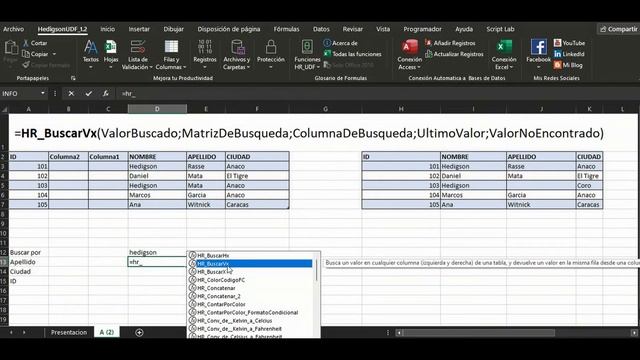Open Funciones HR_UDF list
640x360 pixels.
click(307, 55)
